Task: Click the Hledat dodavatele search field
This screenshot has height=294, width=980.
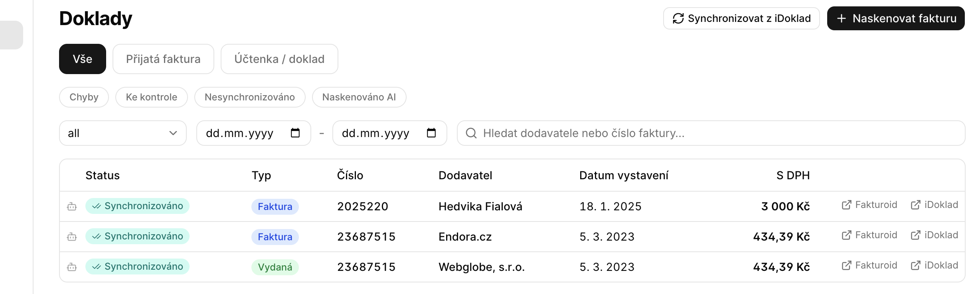Action: 711,133
